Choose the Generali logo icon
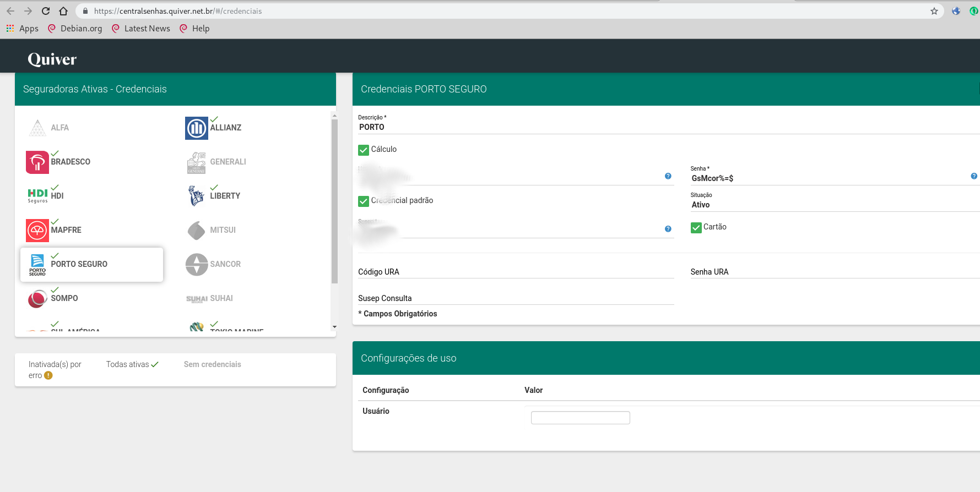980x492 pixels. click(197, 162)
